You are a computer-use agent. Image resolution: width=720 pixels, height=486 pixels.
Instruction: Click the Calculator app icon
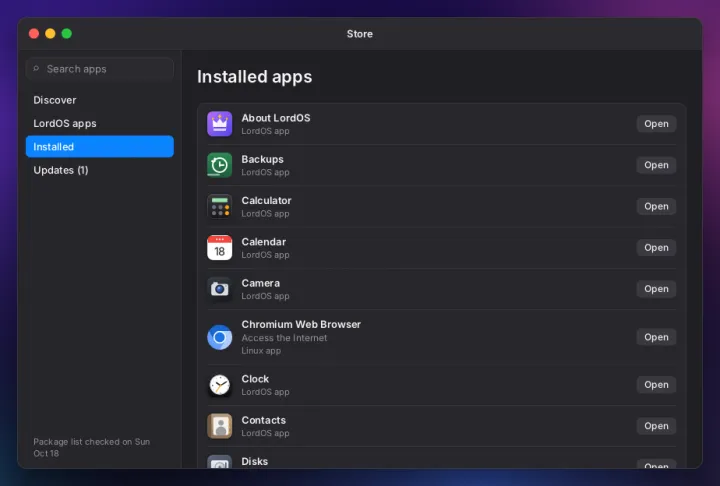pos(219,206)
